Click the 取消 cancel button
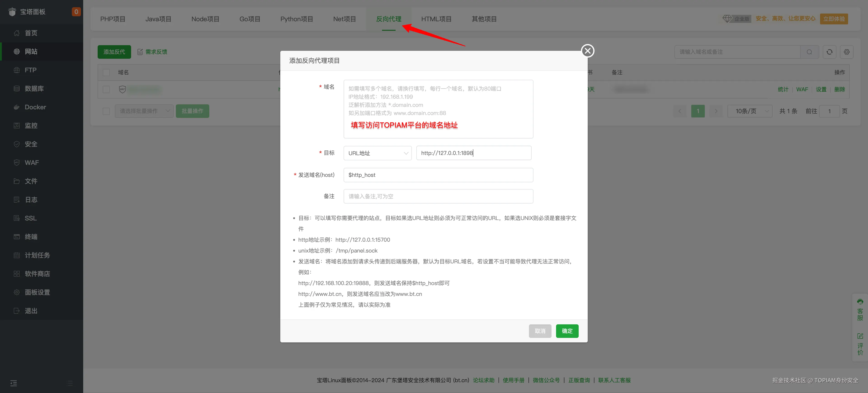The width and height of the screenshot is (868, 393). tap(540, 331)
